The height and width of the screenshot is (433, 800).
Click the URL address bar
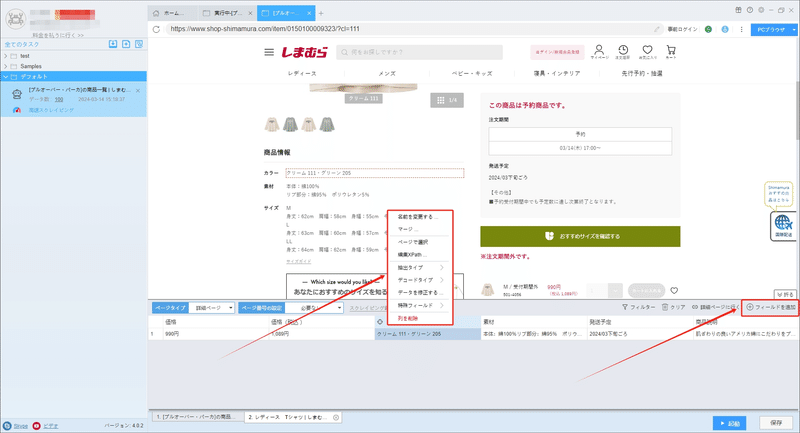(x=408, y=29)
